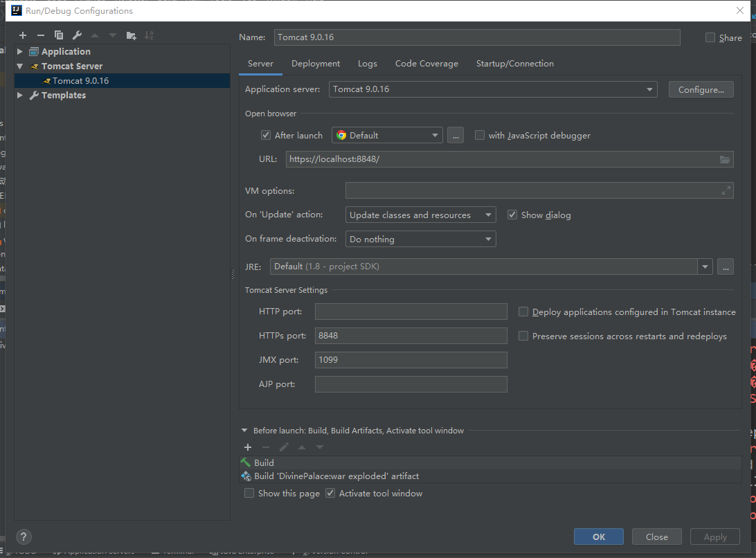
Task: Copy the selected configuration
Action: pyautogui.click(x=58, y=35)
